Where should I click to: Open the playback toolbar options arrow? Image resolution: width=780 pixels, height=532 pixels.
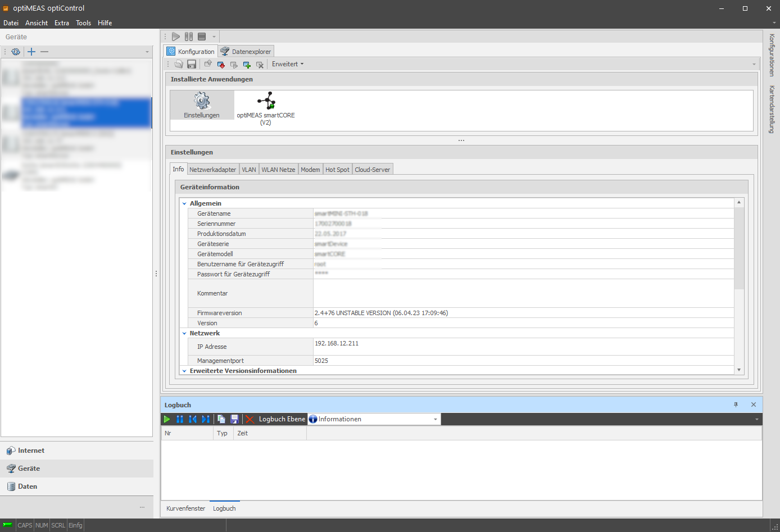coord(214,37)
